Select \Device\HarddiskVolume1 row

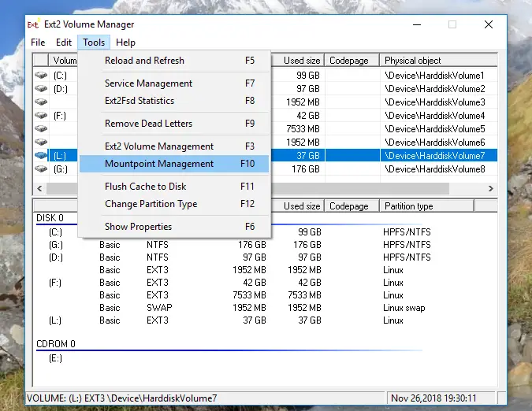coord(434,76)
